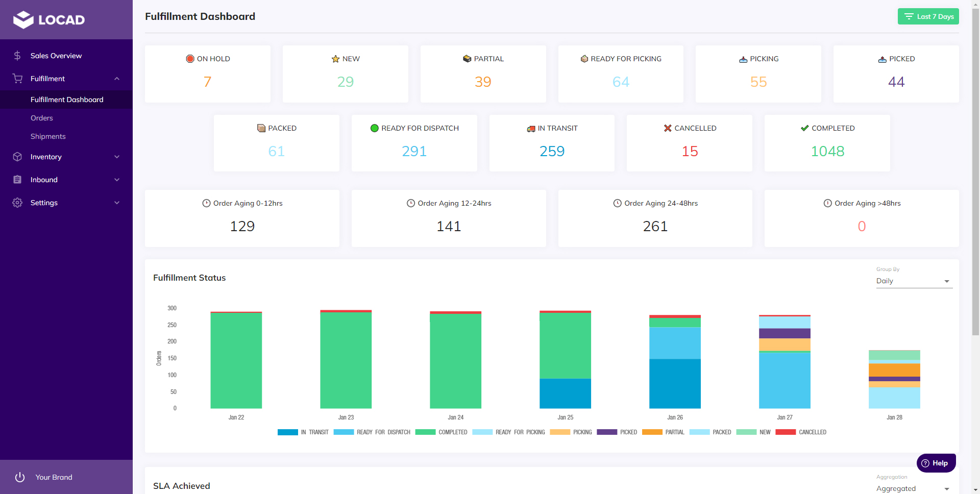Viewport: 980px width, 494px height.
Task: Click the Order Aging 0-12hrs clock icon
Action: coord(206,203)
